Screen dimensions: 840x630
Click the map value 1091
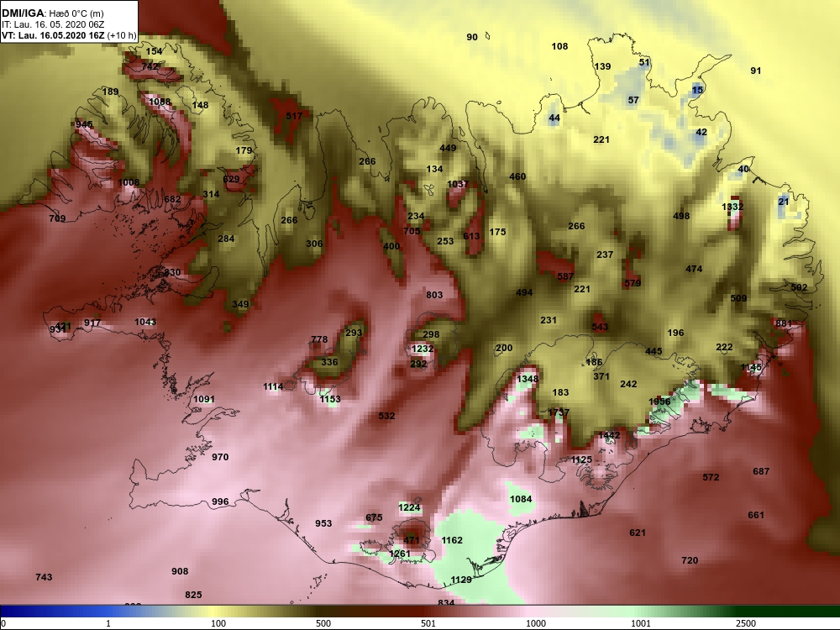(203, 399)
